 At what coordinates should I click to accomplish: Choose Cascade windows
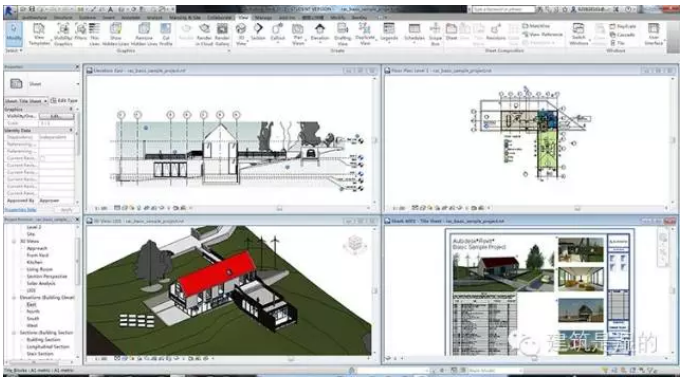click(x=622, y=34)
